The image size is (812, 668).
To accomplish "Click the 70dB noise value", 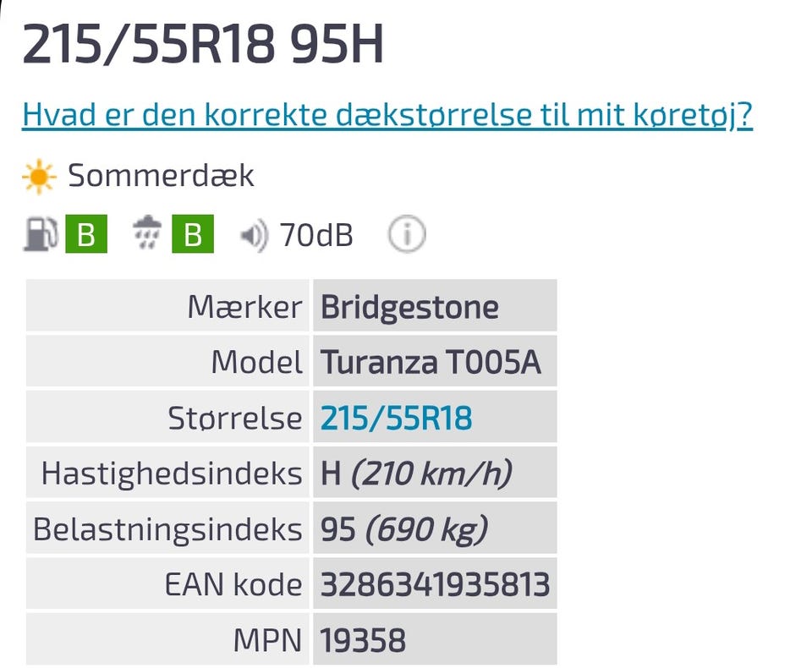I will coord(316,236).
